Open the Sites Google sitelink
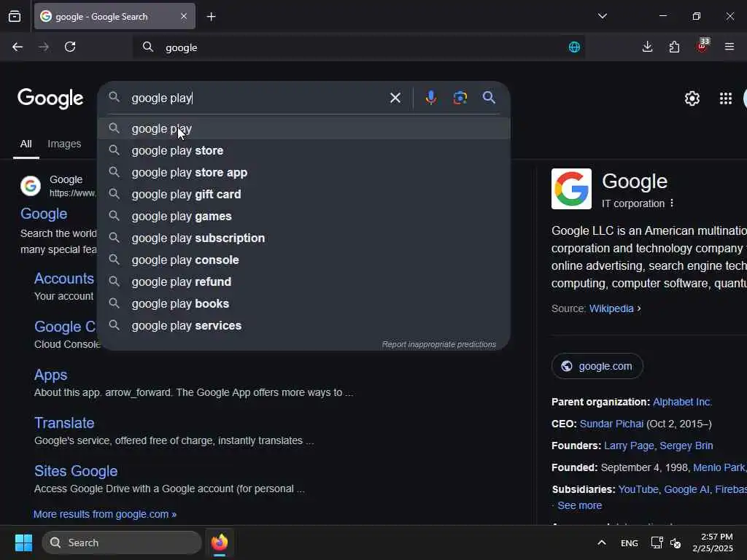 [x=76, y=471]
